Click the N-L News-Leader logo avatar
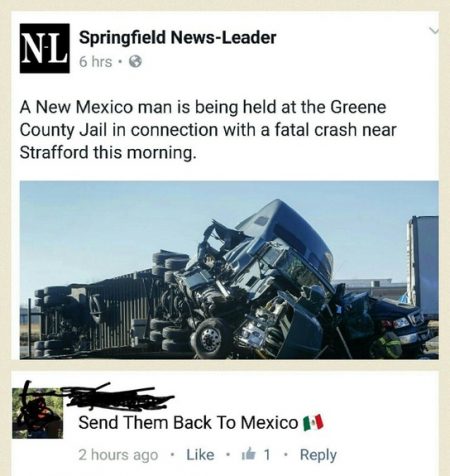Viewport: 450px width, 476px height. point(45,48)
